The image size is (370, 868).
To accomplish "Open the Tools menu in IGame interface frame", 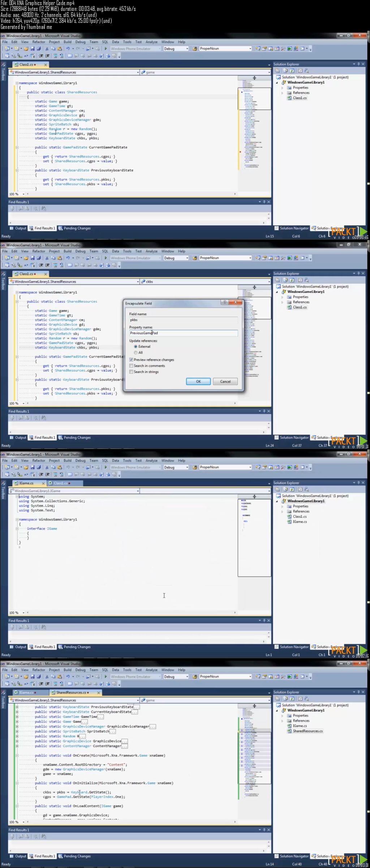I will (127, 461).
